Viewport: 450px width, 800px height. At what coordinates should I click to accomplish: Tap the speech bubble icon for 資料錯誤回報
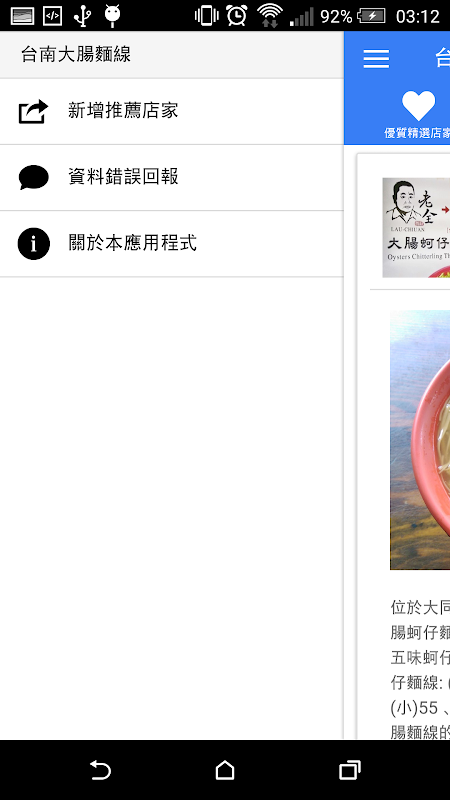(34, 177)
